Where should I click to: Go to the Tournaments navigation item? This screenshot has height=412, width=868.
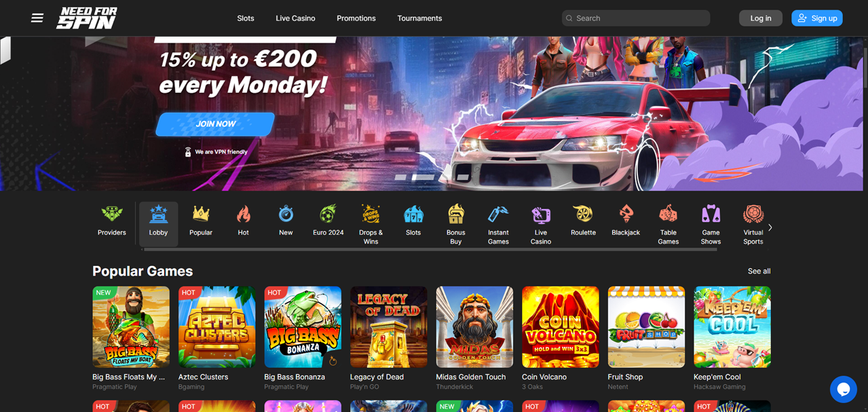419,18
